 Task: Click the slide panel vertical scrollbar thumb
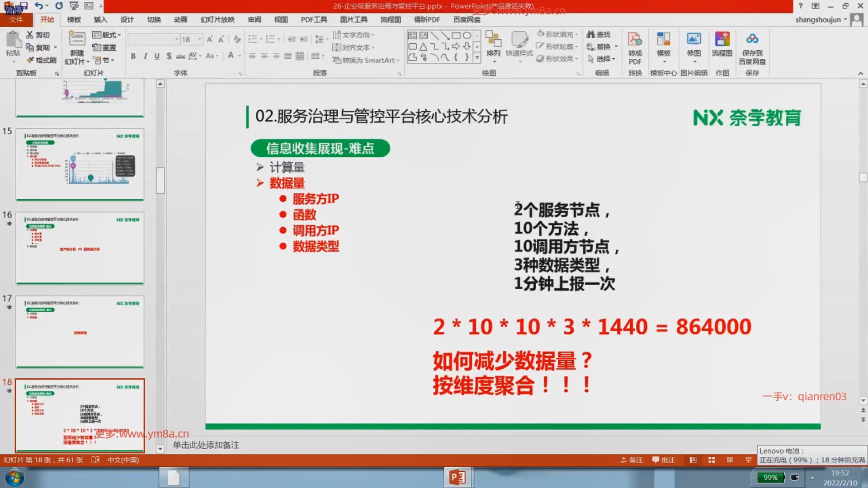pos(160,180)
